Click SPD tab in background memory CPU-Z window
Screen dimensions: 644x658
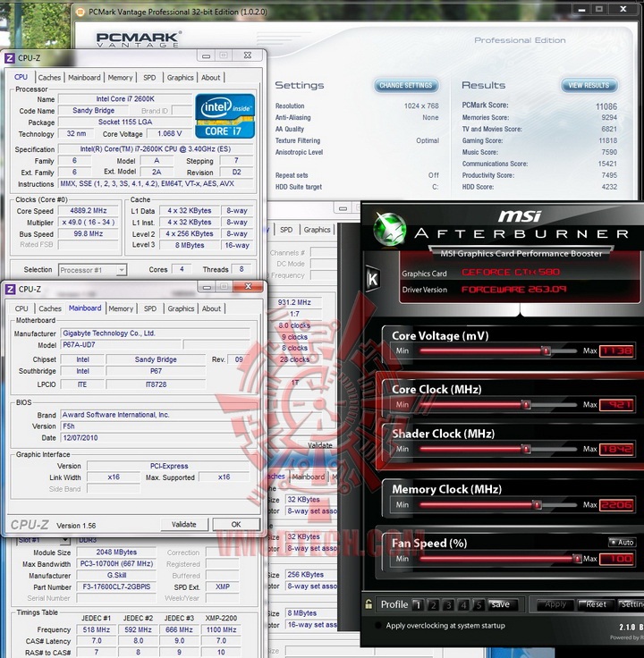pos(286,230)
